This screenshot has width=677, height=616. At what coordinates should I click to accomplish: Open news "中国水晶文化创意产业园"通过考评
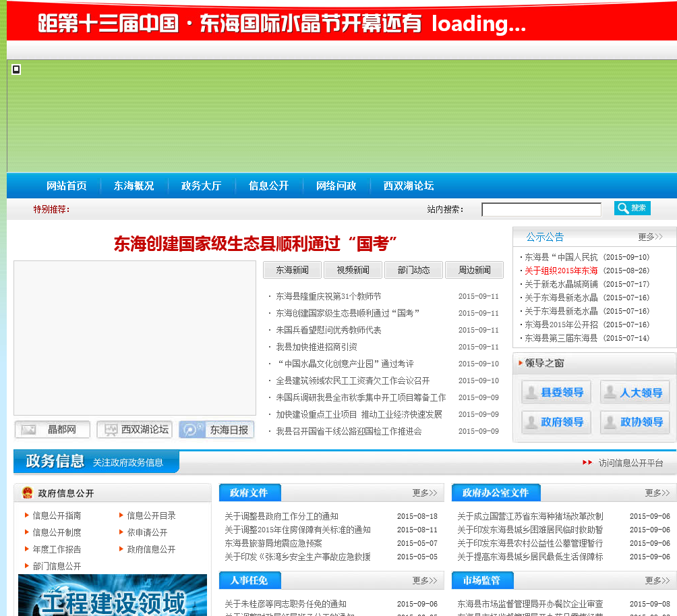coord(345,364)
